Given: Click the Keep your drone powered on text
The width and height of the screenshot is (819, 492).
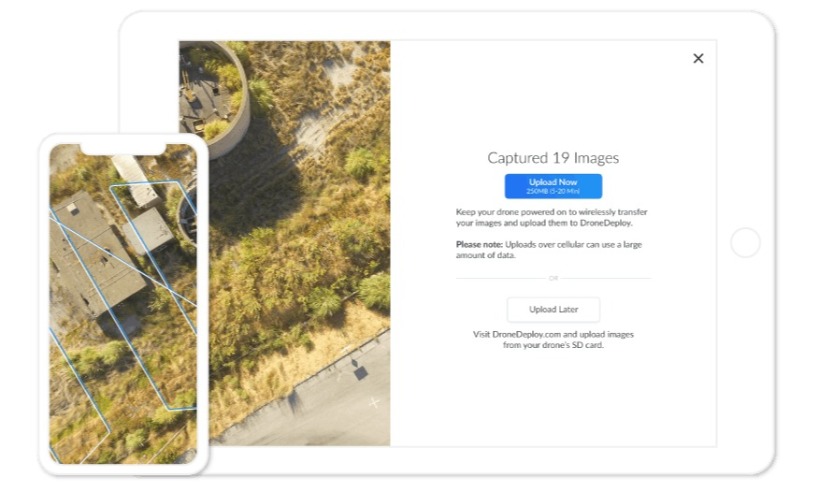Looking at the screenshot, I should tap(551, 217).
